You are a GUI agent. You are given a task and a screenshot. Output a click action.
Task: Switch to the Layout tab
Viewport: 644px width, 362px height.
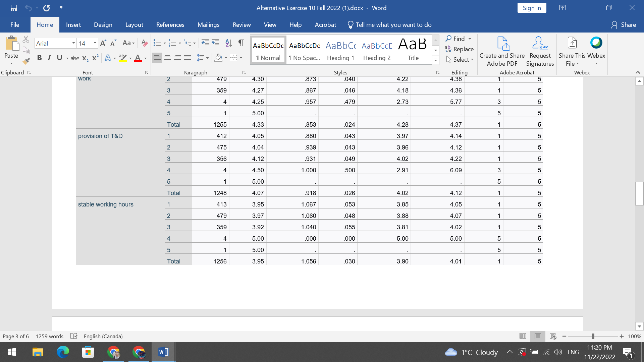tap(134, 25)
